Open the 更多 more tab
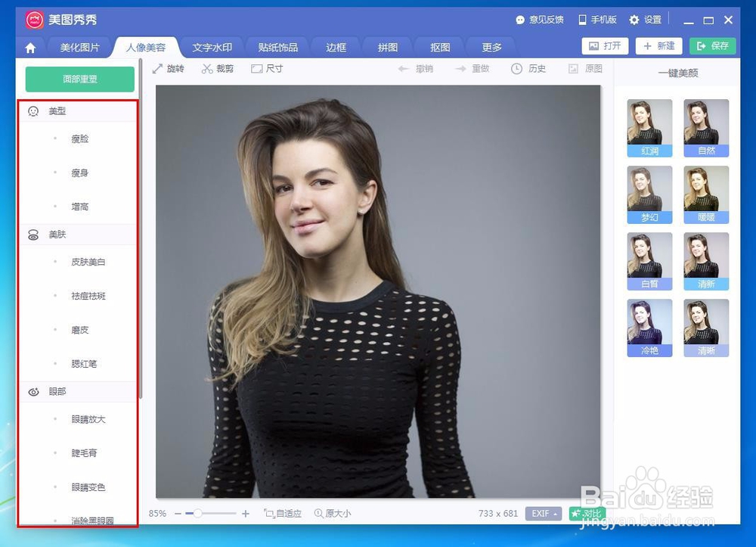The height and width of the screenshot is (547, 756). click(x=492, y=48)
